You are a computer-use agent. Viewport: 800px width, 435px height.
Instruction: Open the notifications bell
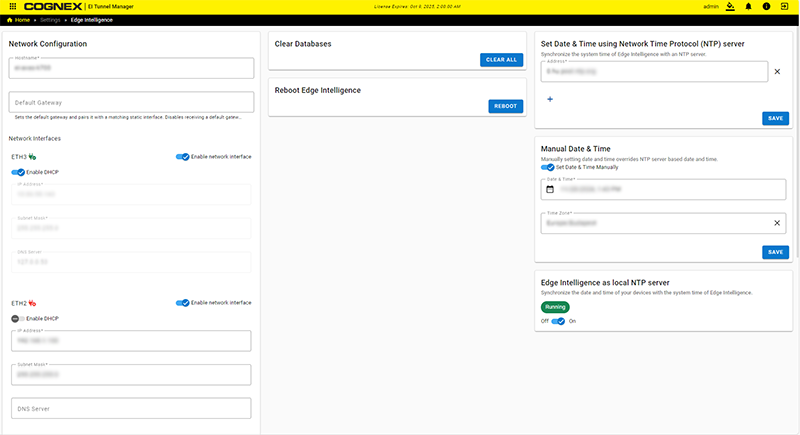749,6
